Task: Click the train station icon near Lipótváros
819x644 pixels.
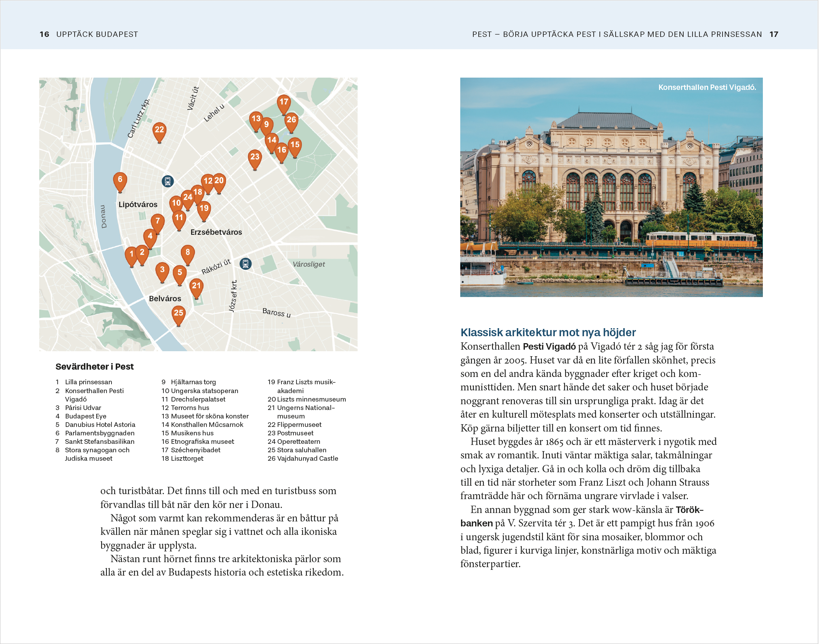Action: coord(168,181)
